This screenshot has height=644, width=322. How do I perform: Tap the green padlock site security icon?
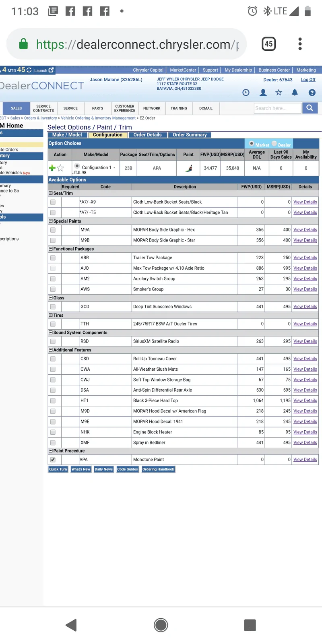(24, 43)
